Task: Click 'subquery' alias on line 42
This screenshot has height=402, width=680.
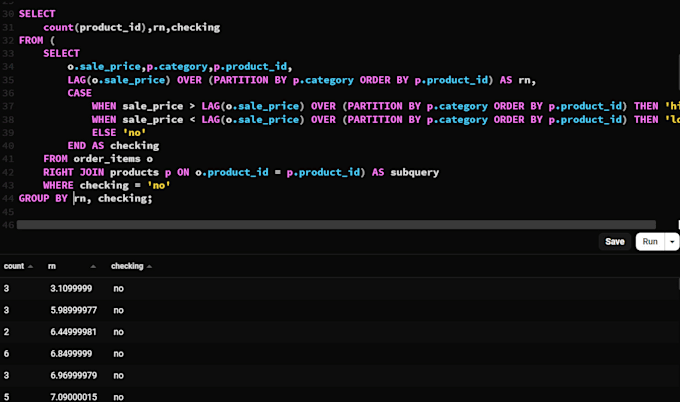Action: (415, 172)
